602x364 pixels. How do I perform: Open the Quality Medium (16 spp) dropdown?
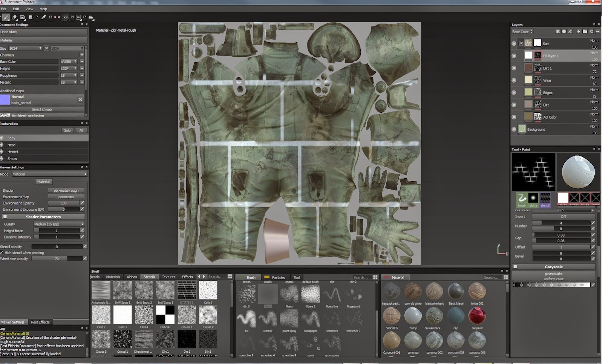[59, 224]
